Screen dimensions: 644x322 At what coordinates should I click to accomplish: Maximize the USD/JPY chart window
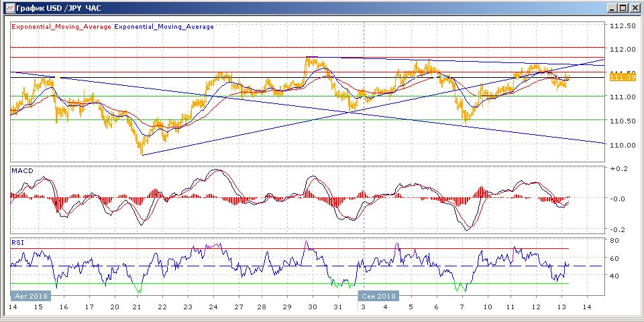[x=623, y=8]
